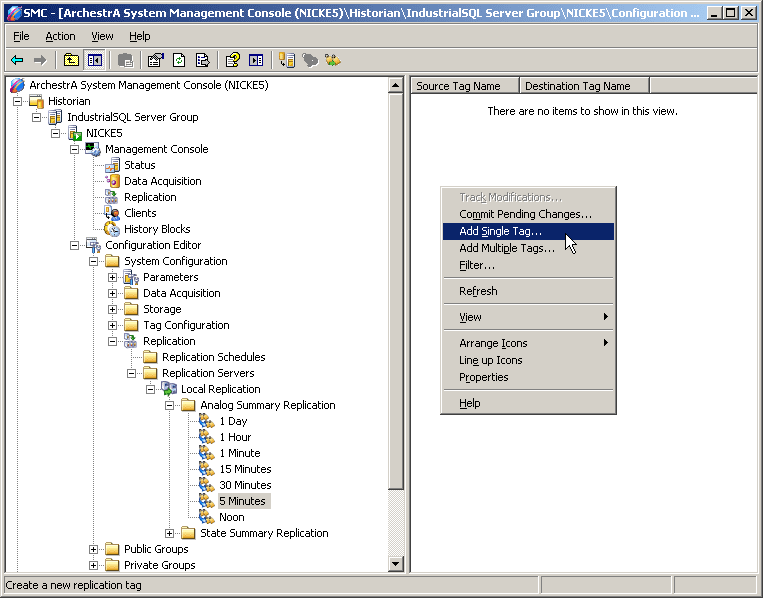Toggle the Show/Hide Console Tree icon

pyautogui.click(x=94, y=60)
